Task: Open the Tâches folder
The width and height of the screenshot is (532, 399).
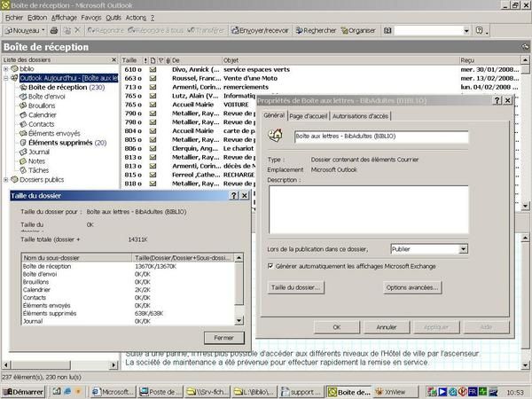Action: click(38, 170)
